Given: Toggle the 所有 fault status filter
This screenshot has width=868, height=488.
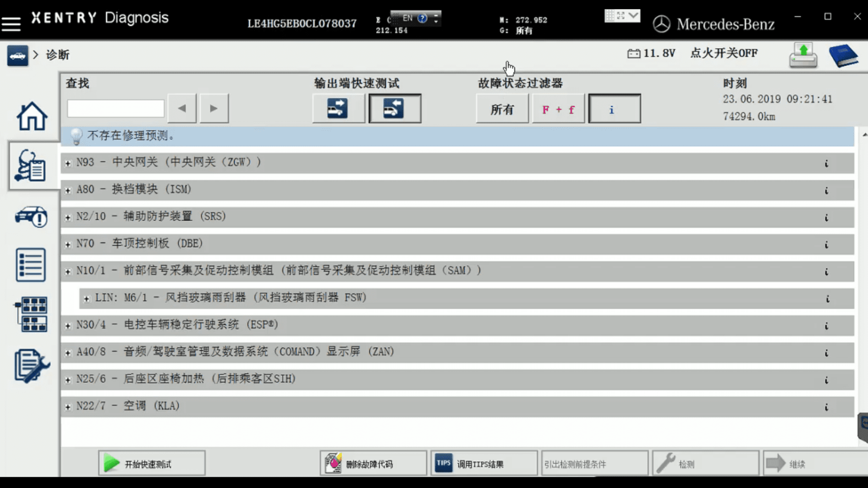Looking at the screenshot, I should [502, 109].
